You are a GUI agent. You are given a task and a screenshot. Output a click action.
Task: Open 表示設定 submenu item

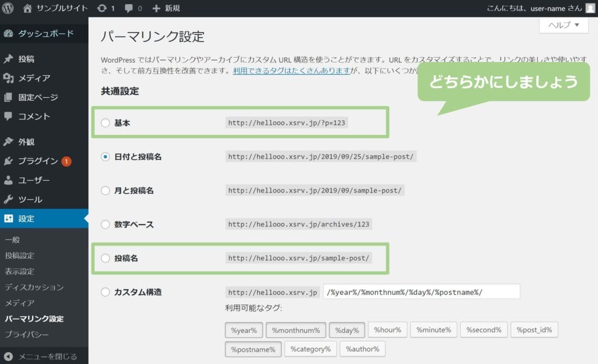click(x=19, y=271)
